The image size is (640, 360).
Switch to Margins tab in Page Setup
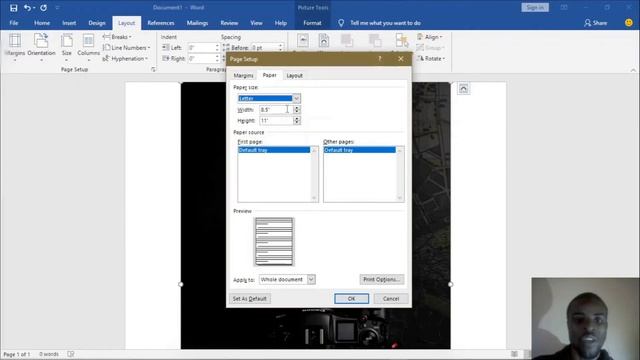[243, 76]
